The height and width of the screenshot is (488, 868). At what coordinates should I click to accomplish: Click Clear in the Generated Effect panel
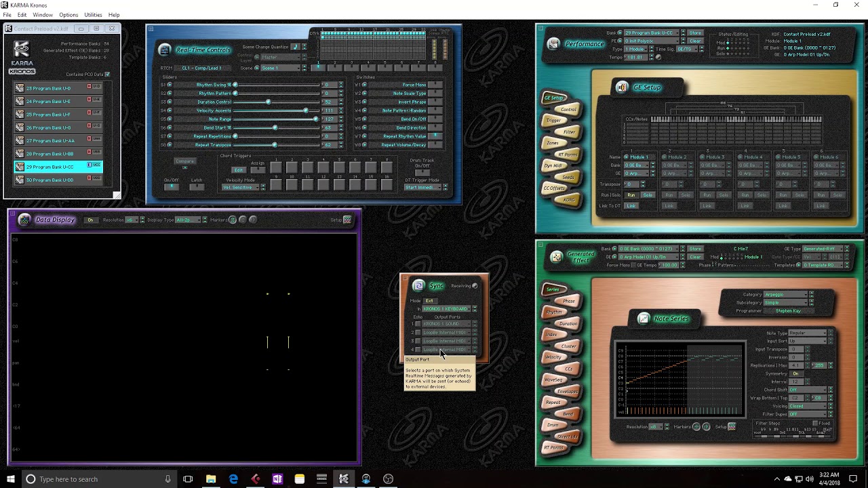click(695, 257)
